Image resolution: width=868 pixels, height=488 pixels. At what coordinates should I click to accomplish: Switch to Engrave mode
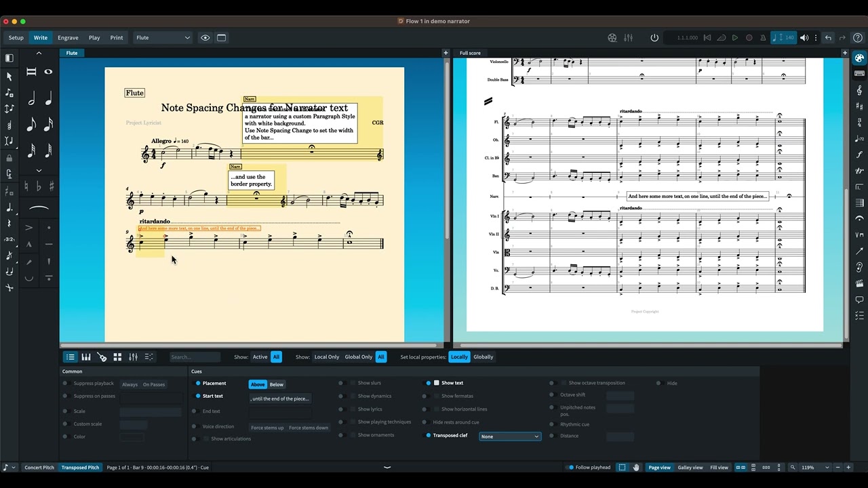click(68, 38)
